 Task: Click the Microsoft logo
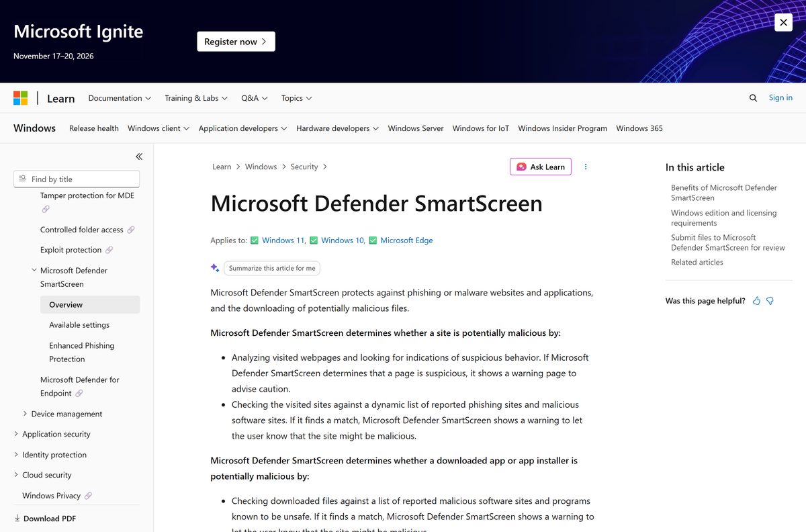tap(21, 98)
